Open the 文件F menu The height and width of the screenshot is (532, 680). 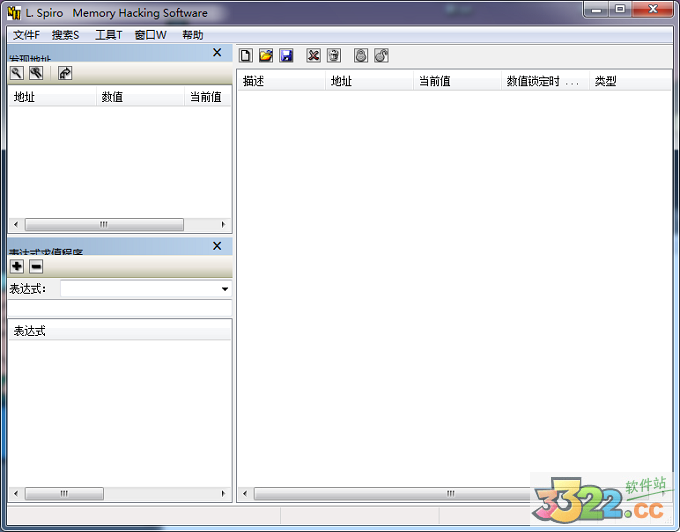tap(26, 35)
